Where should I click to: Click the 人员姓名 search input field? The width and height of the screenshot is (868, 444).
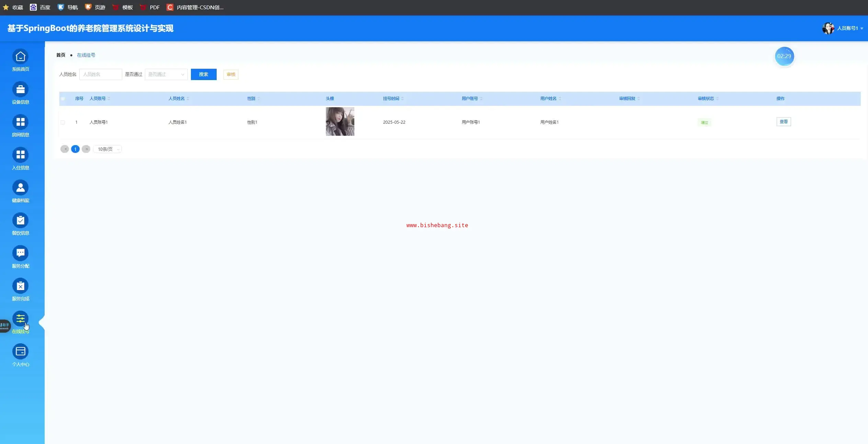pyautogui.click(x=101, y=75)
